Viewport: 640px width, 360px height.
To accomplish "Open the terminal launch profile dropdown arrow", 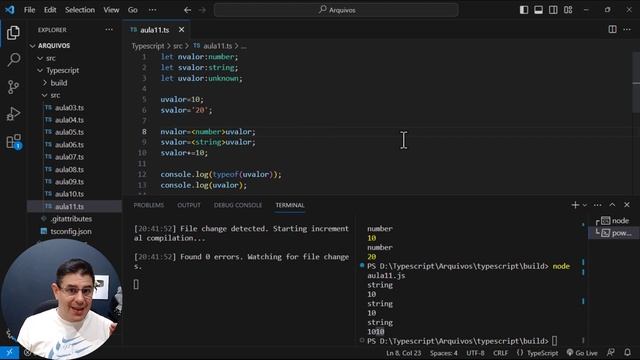I will 584,205.
